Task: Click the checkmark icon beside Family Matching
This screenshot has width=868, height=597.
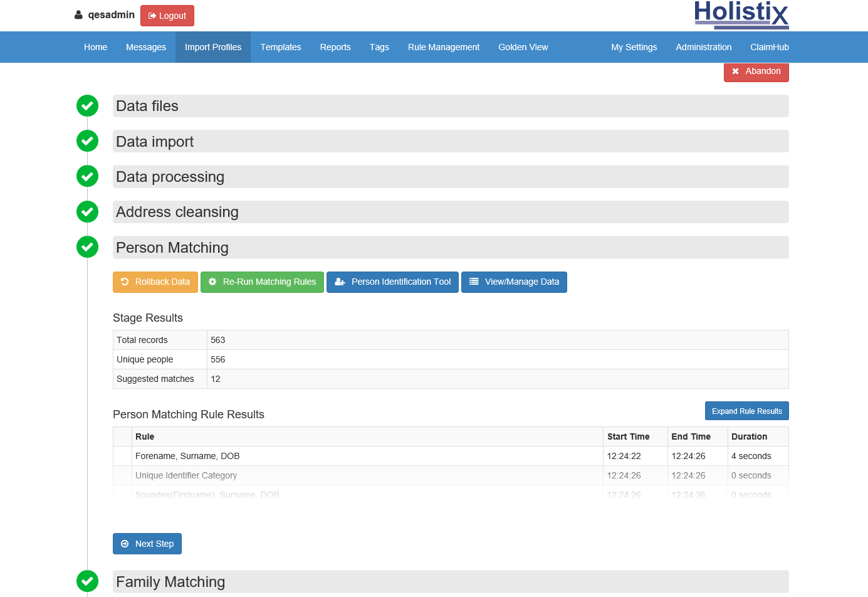Action: 88,581
